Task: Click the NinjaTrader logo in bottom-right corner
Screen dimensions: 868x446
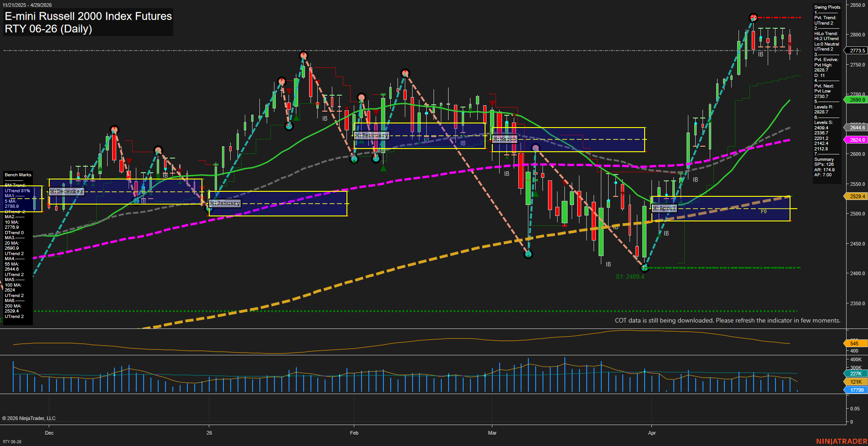Action: tap(841, 441)
